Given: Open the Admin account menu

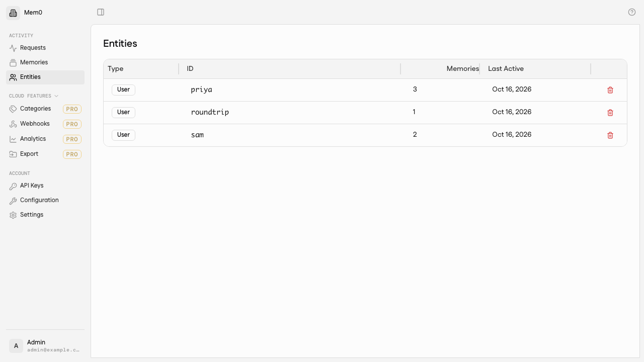Looking at the screenshot, I should (45, 346).
